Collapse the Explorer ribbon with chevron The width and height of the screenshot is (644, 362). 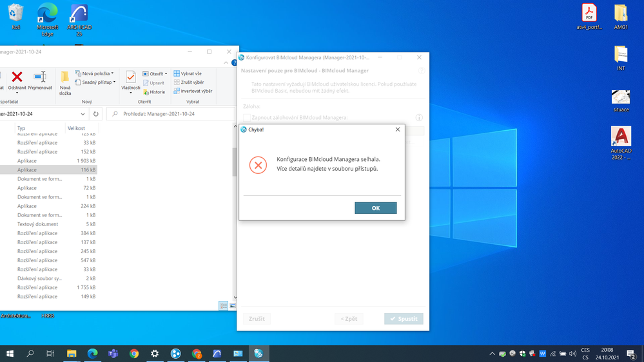226,62
